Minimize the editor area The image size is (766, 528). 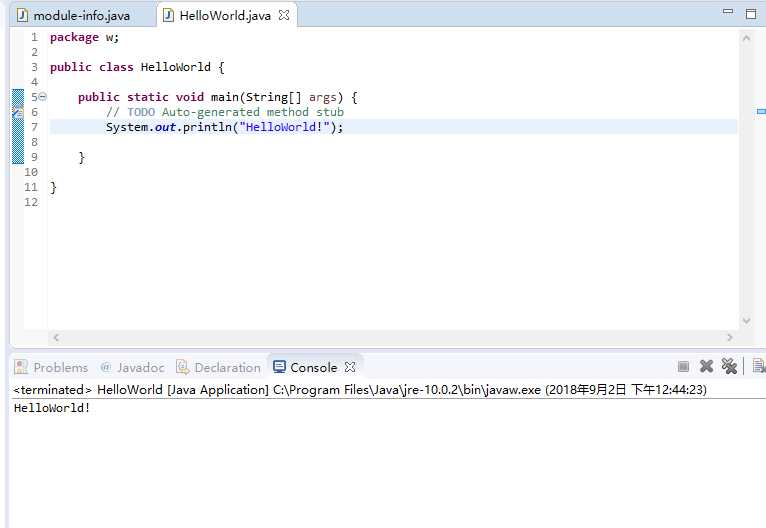[x=728, y=12]
